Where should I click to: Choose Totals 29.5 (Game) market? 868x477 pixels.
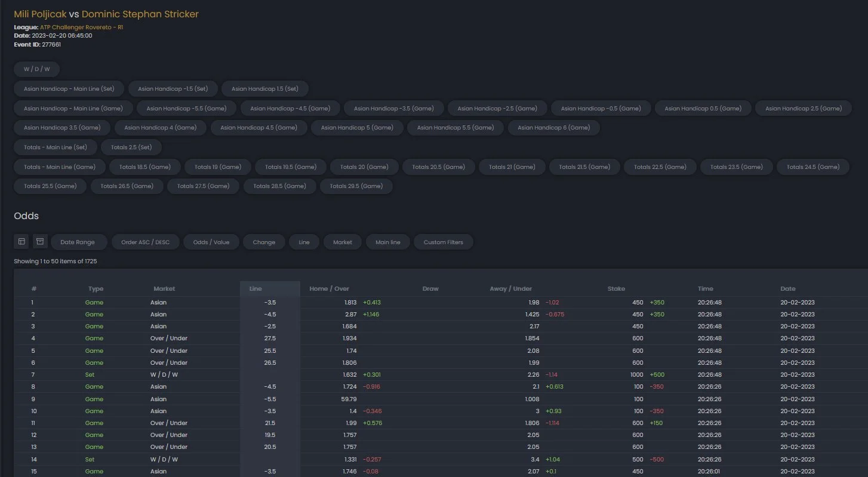coord(356,186)
